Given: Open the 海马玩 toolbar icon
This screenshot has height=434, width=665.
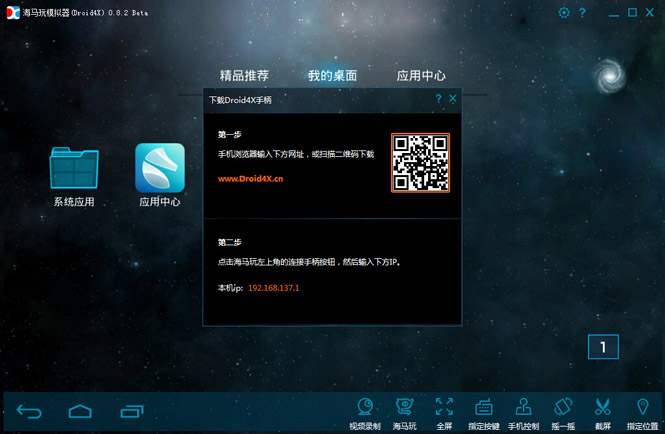Looking at the screenshot, I should pos(404,414).
